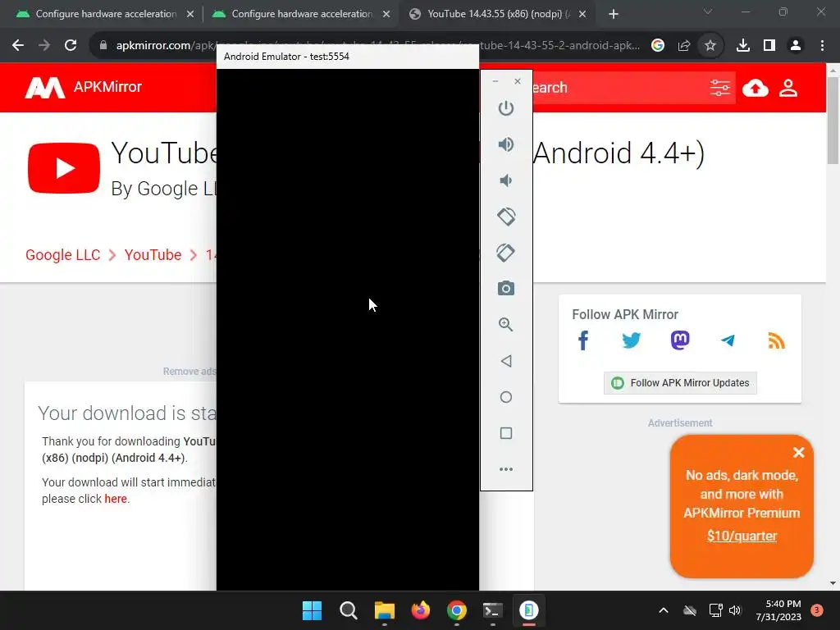Click the YouTube breadcrumb link
840x630 pixels.
pos(153,255)
